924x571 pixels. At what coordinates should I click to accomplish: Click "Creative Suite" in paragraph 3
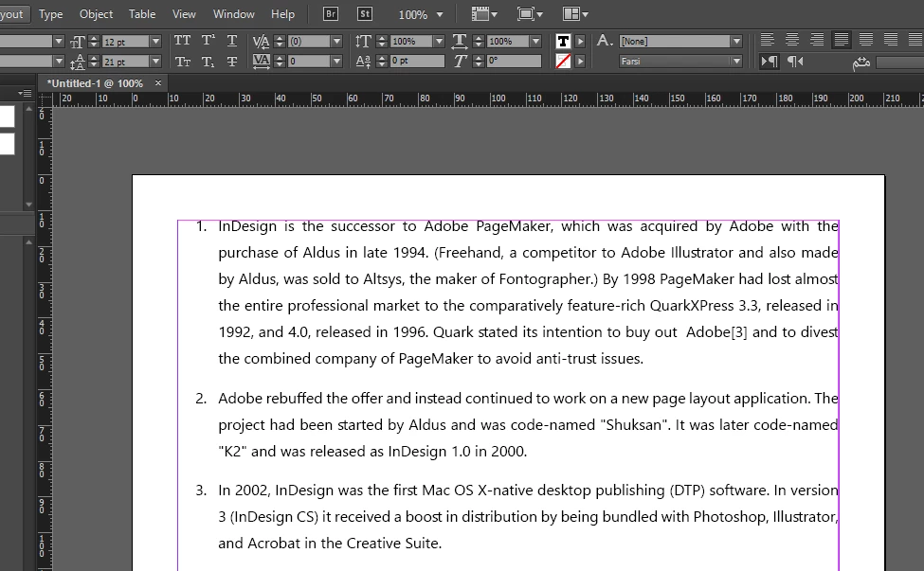(393, 543)
